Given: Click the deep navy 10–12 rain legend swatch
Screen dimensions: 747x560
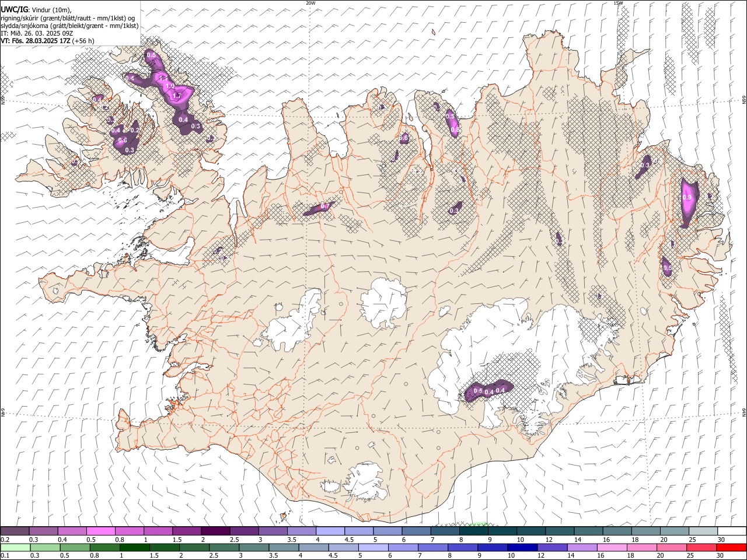Looking at the screenshot, I should click(521, 547).
